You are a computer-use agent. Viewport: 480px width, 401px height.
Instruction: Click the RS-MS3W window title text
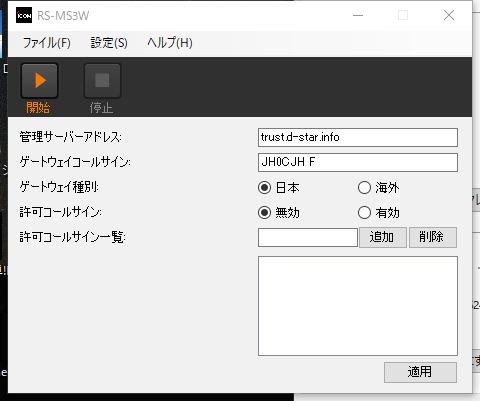(x=63, y=16)
